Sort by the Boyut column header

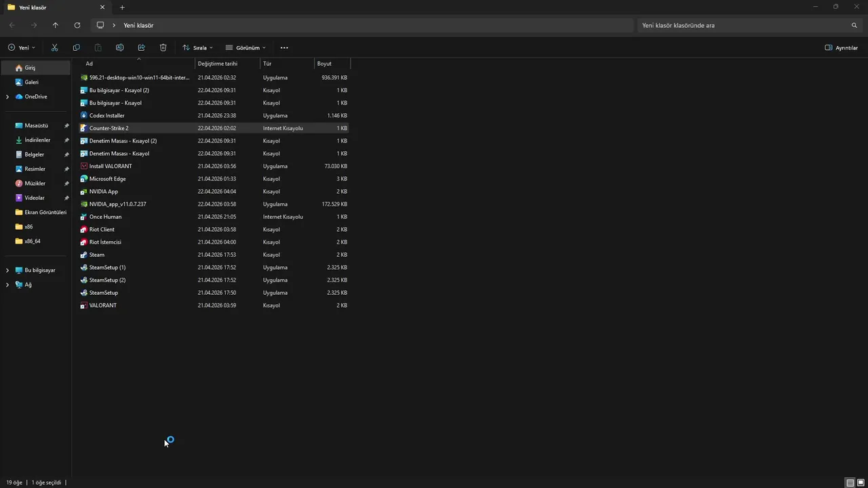(x=332, y=64)
